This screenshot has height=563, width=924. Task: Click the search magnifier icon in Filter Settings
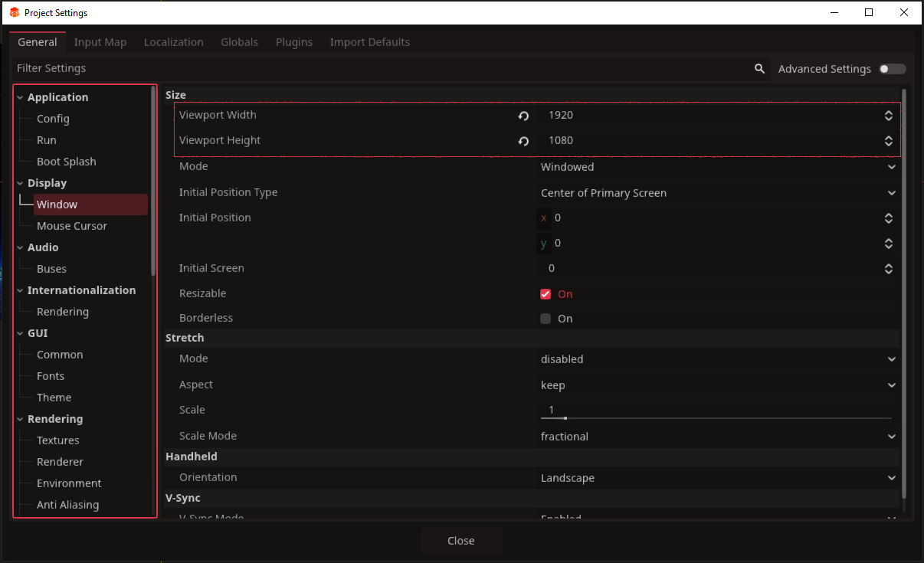pyautogui.click(x=759, y=68)
